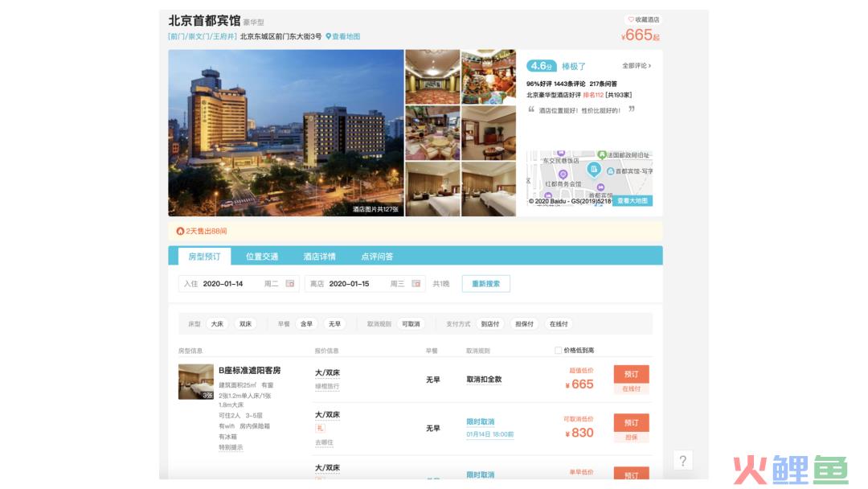Click the map pin icon beside 查看地图

point(328,36)
